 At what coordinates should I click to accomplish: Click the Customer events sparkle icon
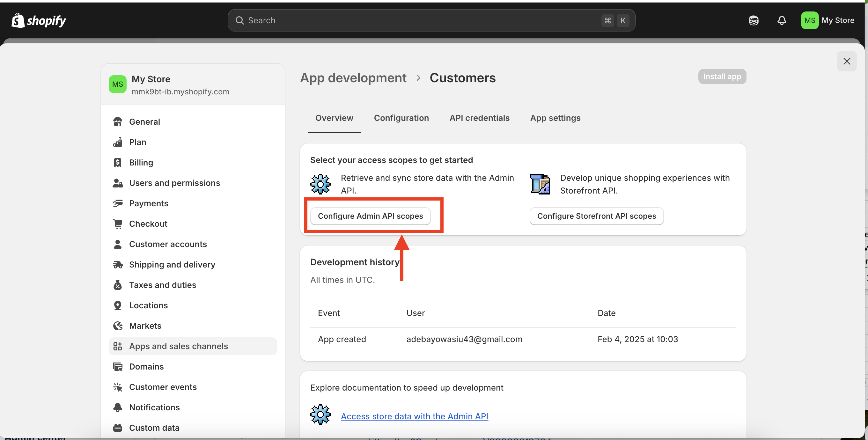118,387
